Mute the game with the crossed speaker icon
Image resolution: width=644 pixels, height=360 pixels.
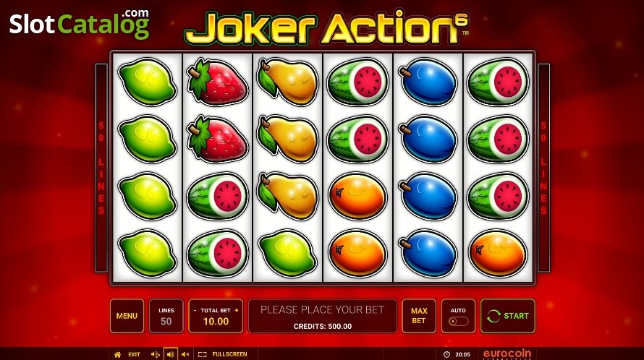[185, 354]
